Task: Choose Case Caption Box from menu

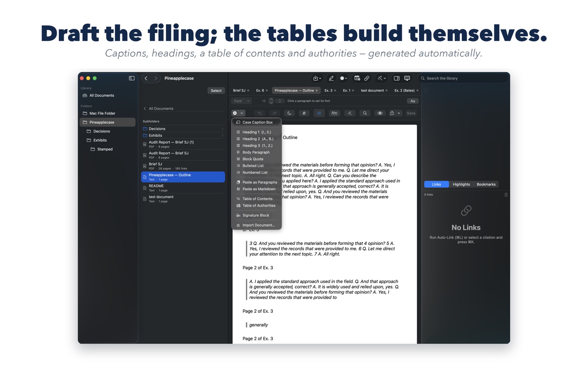Action: pos(257,122)
